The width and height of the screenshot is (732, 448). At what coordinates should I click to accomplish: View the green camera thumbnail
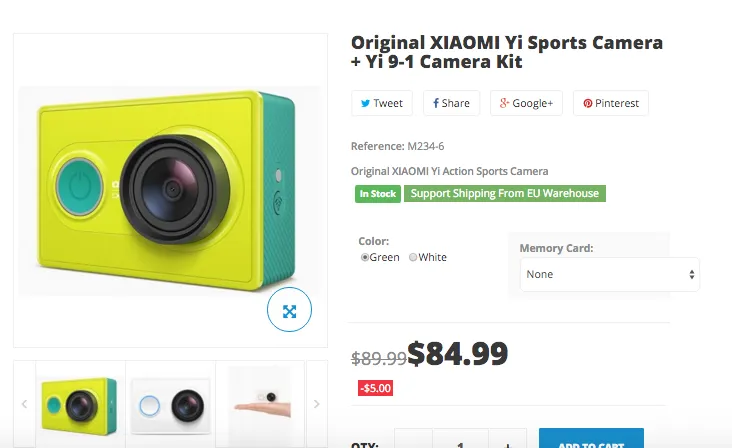pos(80,404)
